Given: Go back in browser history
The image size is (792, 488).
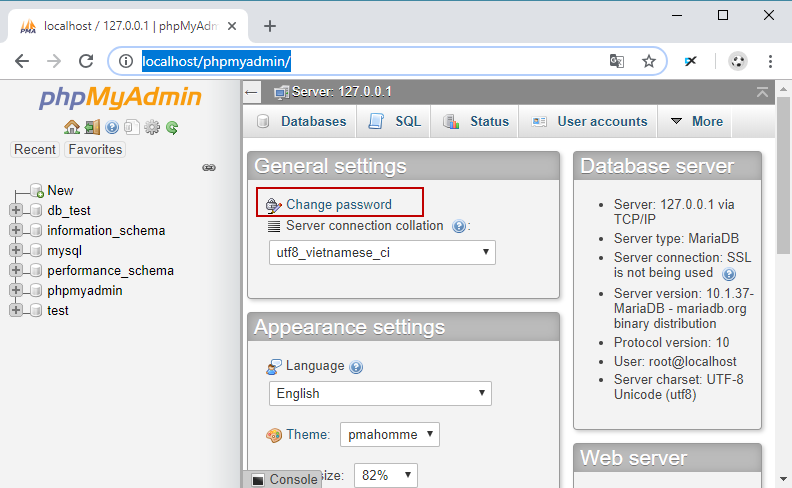Looking at the screenshot, I should (x=22, y=61).
